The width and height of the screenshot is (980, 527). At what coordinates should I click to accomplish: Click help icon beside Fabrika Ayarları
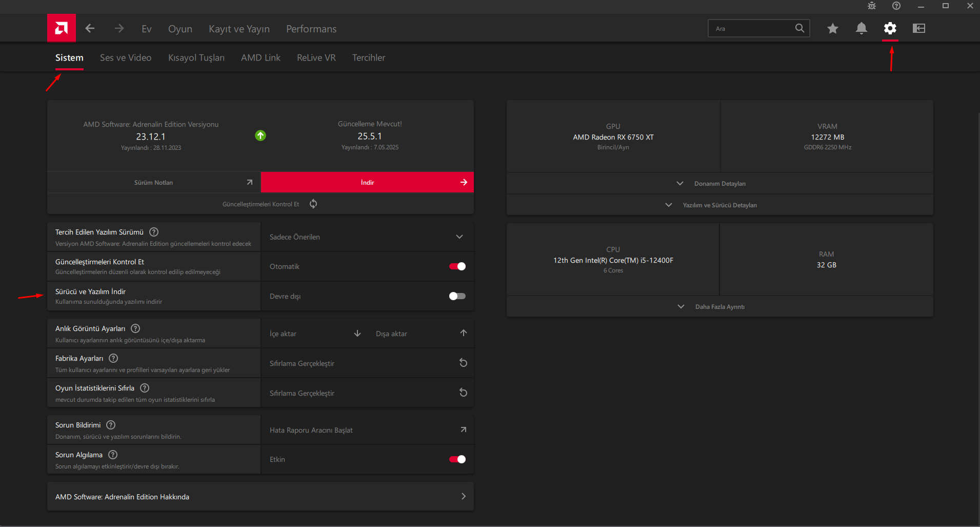[113, 358]
